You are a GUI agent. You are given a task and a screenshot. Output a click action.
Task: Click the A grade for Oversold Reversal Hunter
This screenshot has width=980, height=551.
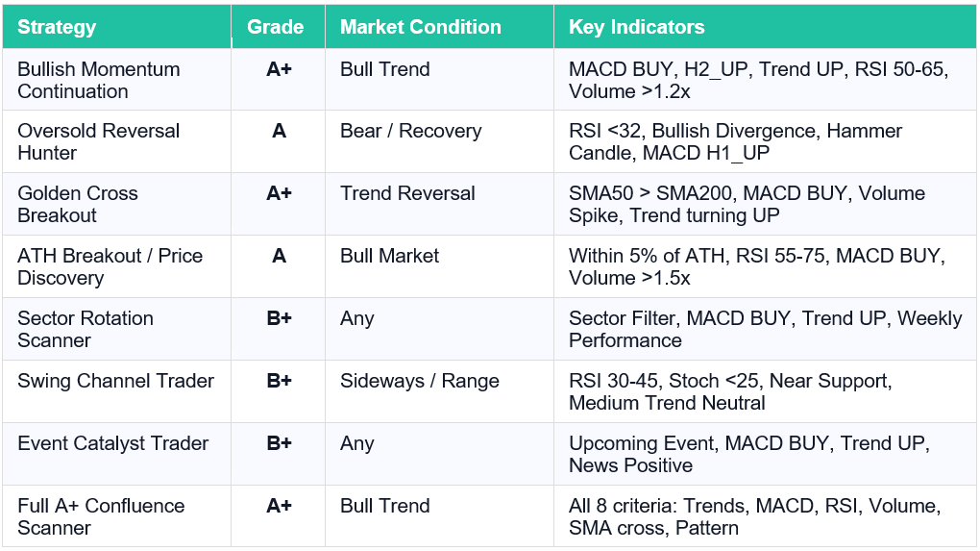(x=279, y=132)
